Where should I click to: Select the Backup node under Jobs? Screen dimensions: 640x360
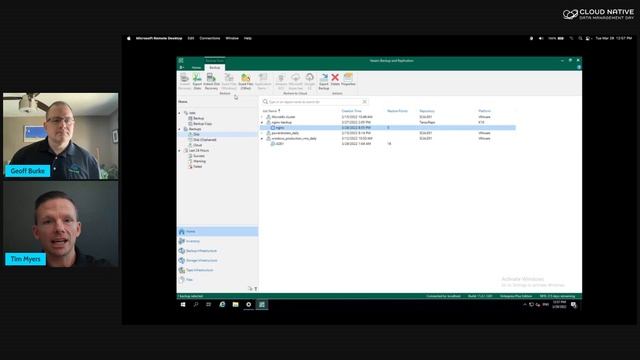[x=196, y=118]
